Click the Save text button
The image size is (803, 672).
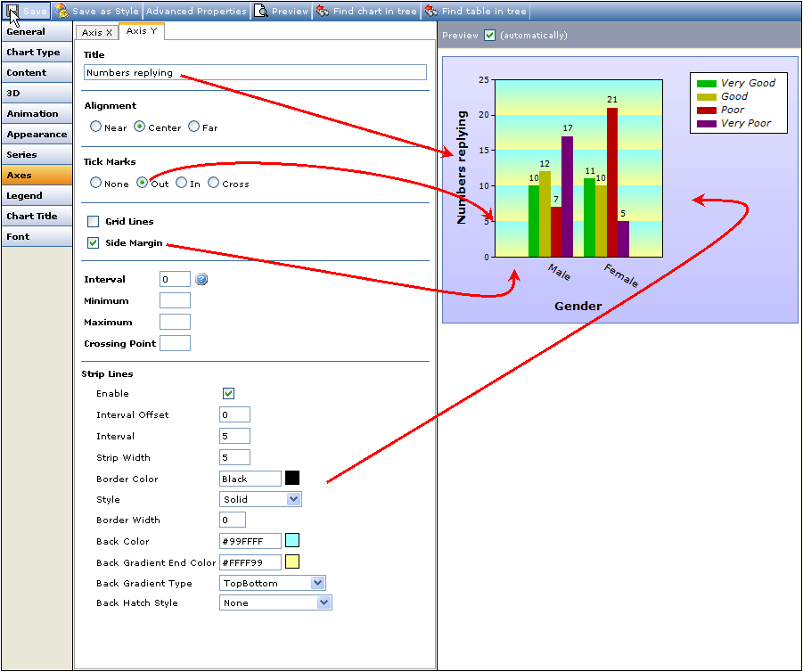[35, 11]
